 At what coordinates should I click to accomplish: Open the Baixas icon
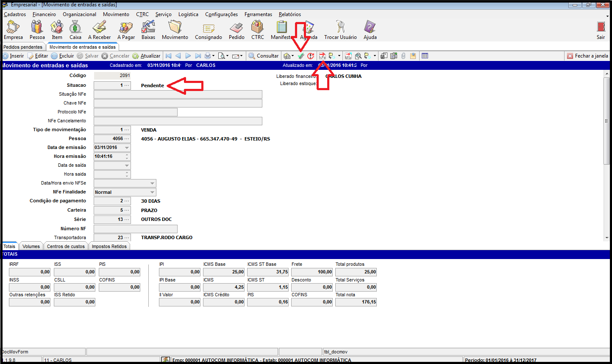pyautogui.click(x=148, y=30)
